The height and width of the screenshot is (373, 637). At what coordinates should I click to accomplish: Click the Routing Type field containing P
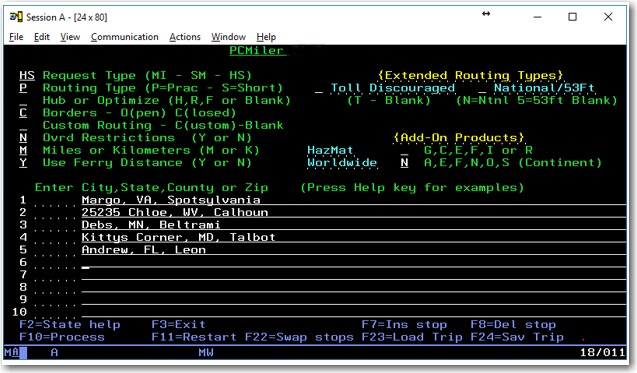23,88
